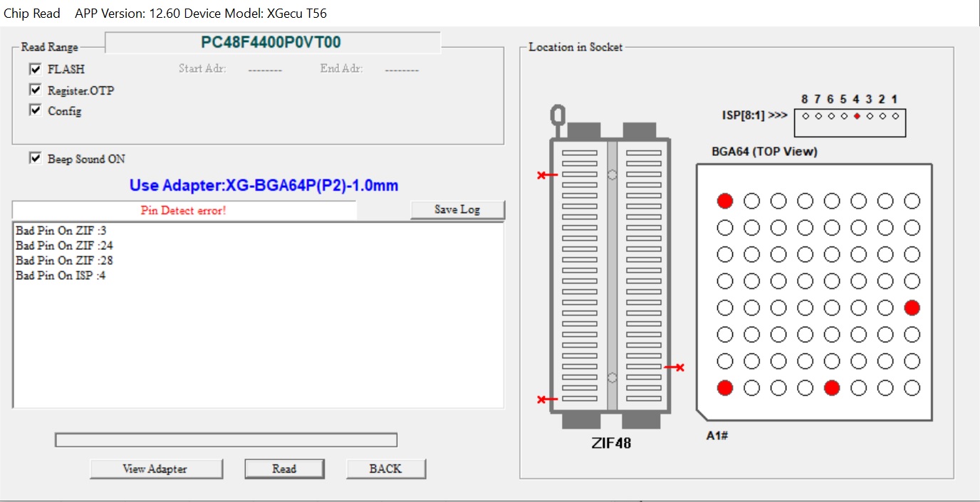Click the red filled pin at A1 corner
Screen dimensions: 980x502
coord(724,388)
